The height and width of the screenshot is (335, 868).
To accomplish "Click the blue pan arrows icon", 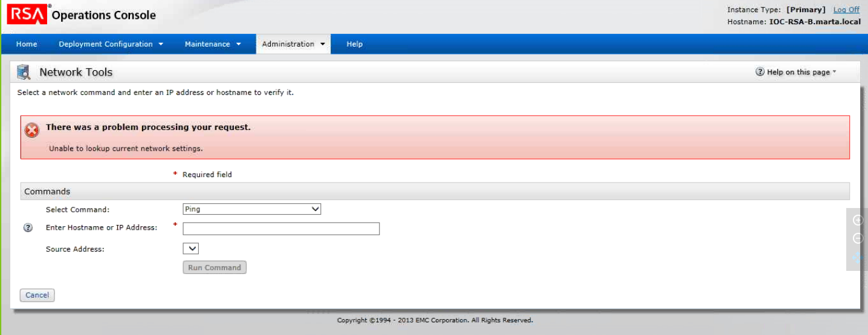I will click(x=857, y=258).
